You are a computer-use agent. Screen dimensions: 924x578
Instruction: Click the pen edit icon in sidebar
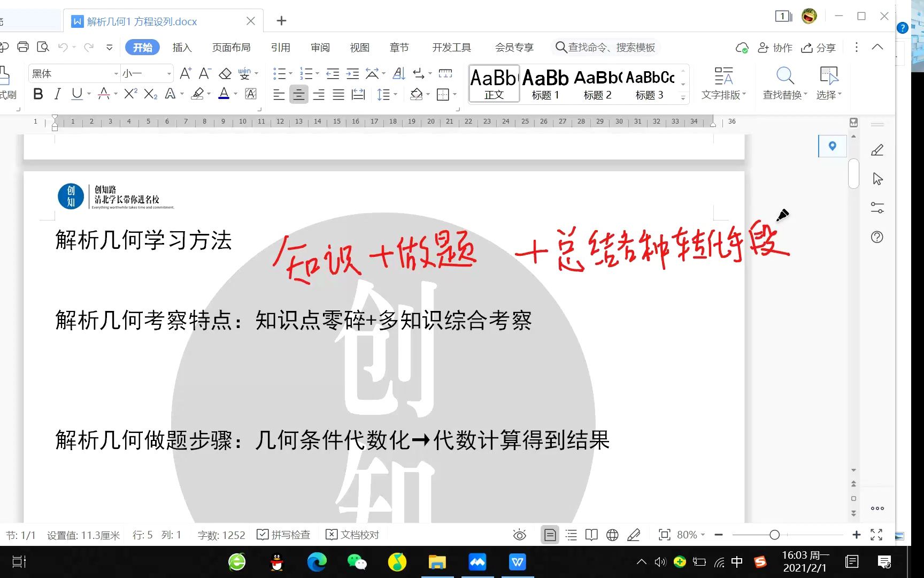tap(877, 150)
